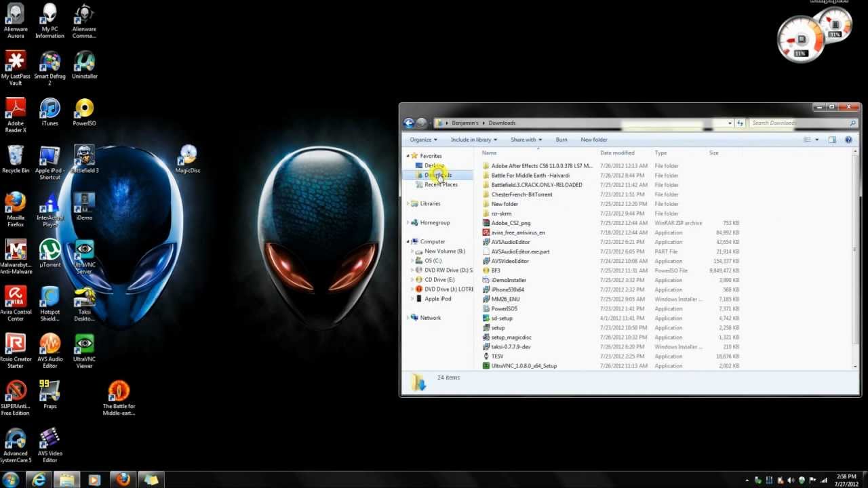Open the AVS Video Editor desktop icon
Screen dimensions: 868x488
50,445
